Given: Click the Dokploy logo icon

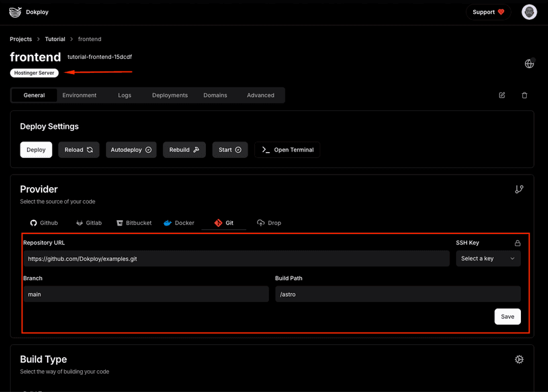Looking at the screenshot, I should tap(15, 12).
